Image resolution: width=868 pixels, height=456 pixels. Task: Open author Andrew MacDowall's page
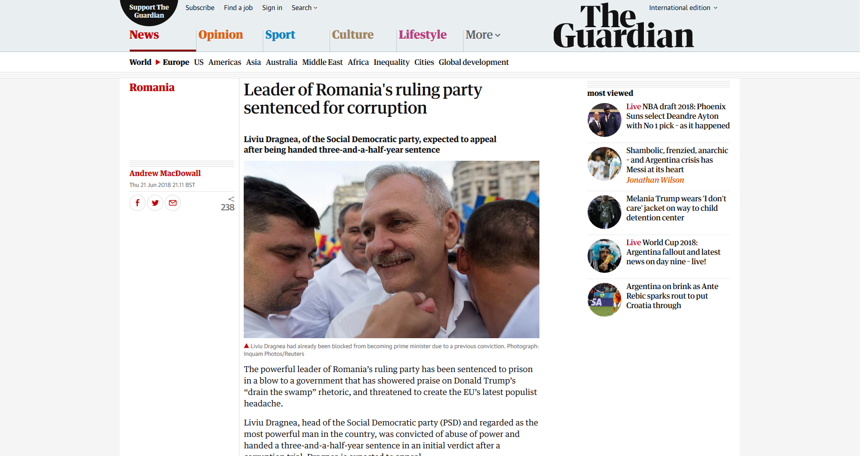tap(165, 173)
